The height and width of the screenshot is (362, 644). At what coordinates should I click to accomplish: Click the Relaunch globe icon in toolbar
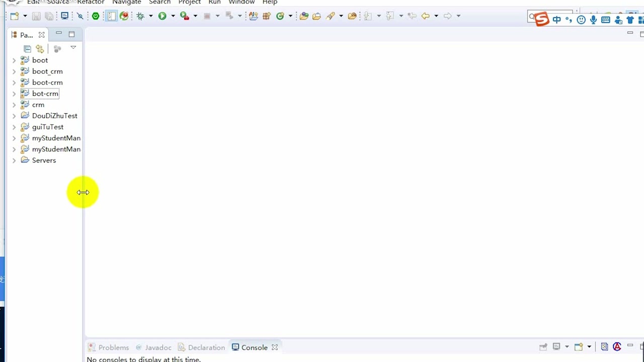click(x=124, y=16)
